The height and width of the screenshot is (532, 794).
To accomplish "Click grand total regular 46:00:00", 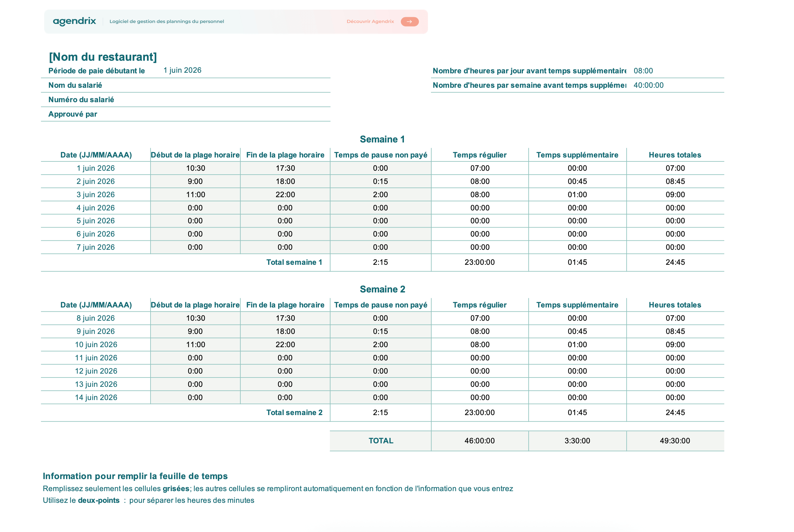I will tap(480, 441).
